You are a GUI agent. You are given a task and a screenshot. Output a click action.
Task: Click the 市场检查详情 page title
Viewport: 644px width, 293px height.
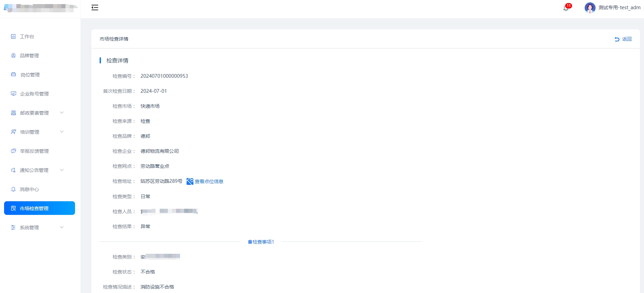[114, 39]
